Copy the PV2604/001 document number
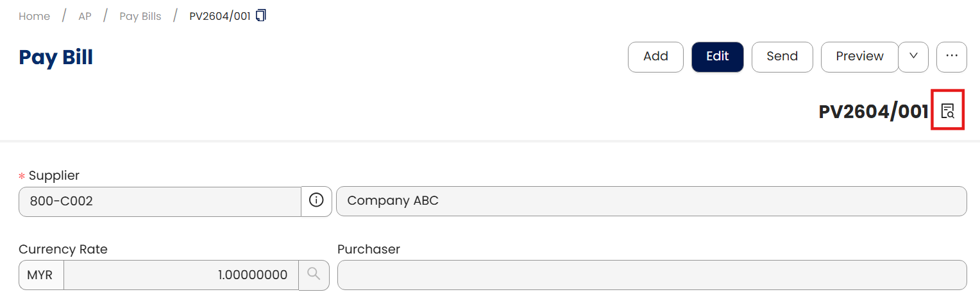The image size is (980, 301). (x=261, y=15)
